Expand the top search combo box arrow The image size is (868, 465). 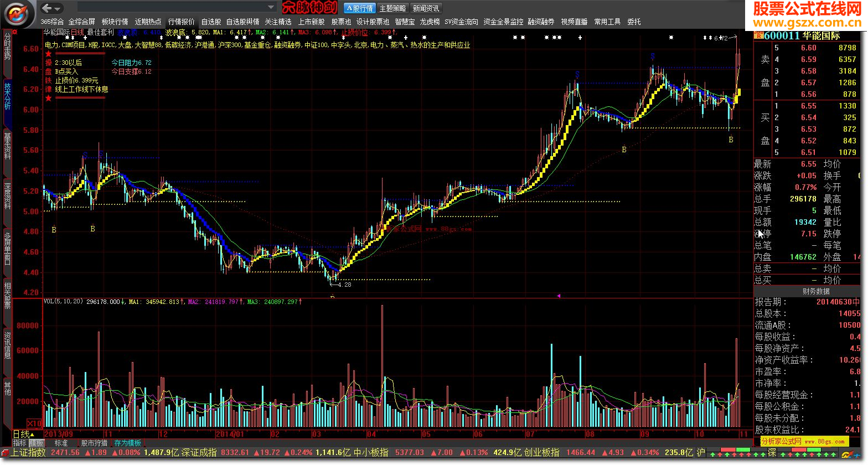271,8
